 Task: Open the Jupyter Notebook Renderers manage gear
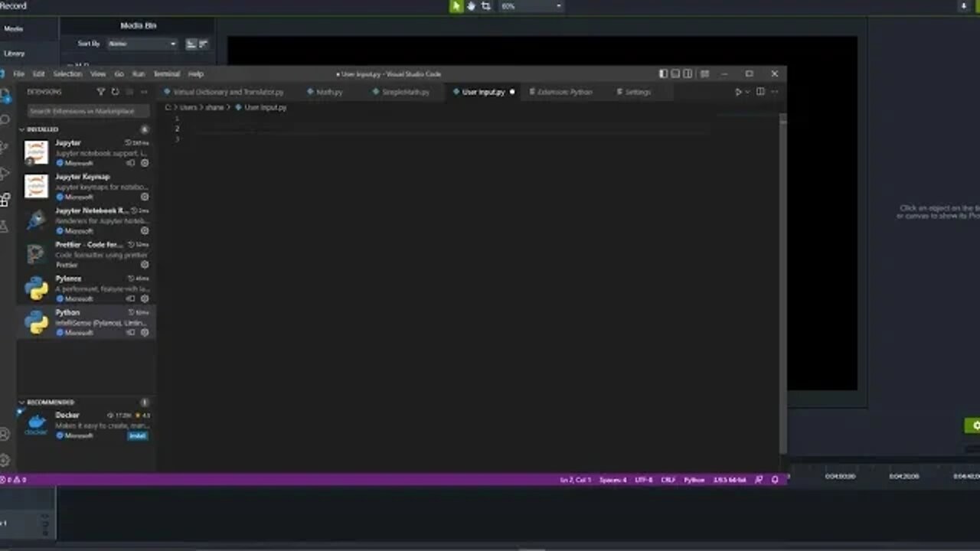pos(145,230)
